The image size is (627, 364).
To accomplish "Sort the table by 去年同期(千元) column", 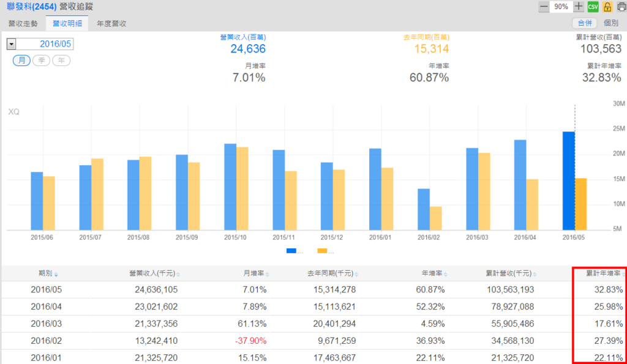I will [x=332, y=273].
